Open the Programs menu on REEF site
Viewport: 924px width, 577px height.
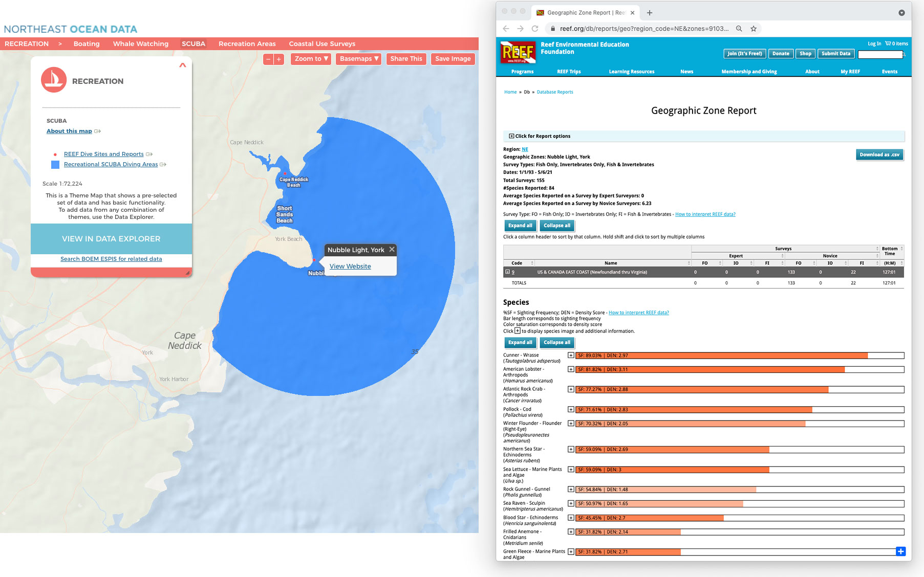522,72
